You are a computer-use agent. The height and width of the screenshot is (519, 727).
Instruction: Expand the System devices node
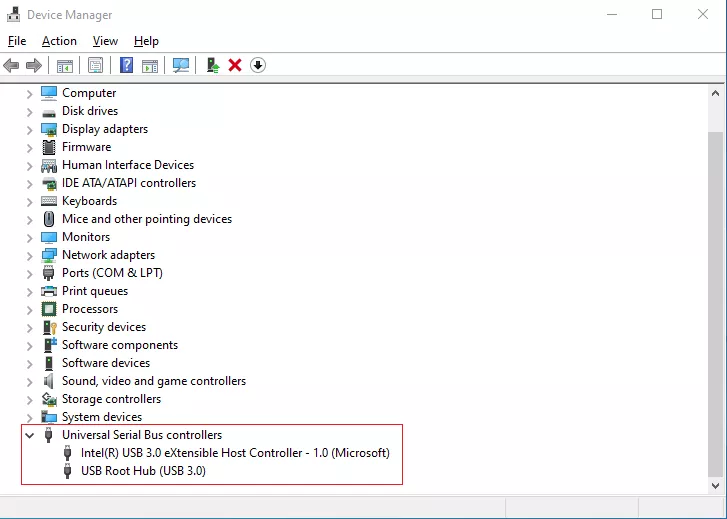30,418
